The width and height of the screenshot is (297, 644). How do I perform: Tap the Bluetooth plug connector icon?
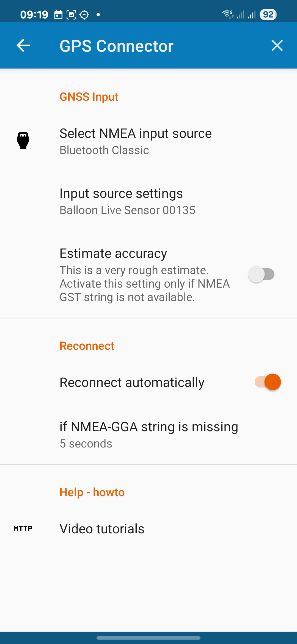23,141
